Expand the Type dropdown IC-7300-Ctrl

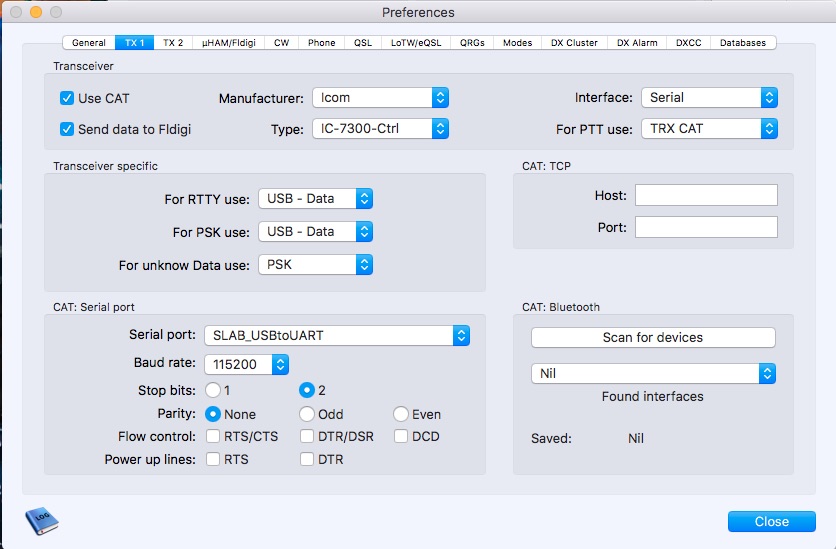[380, 129]
